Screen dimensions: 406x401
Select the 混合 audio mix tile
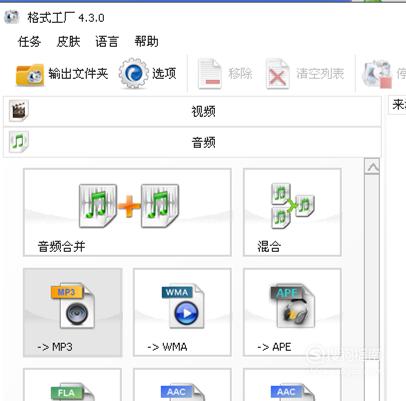pos(292,212)
